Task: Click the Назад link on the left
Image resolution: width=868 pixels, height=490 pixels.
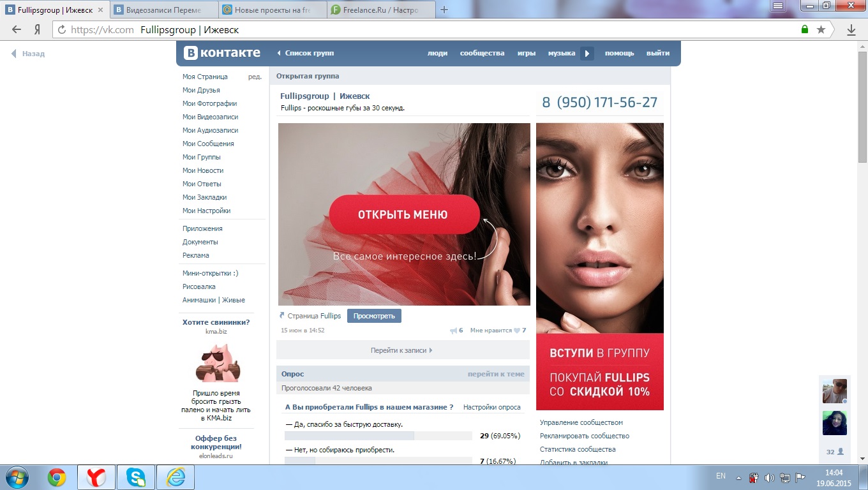Action: pyautogui.click(x=28, y=54)
